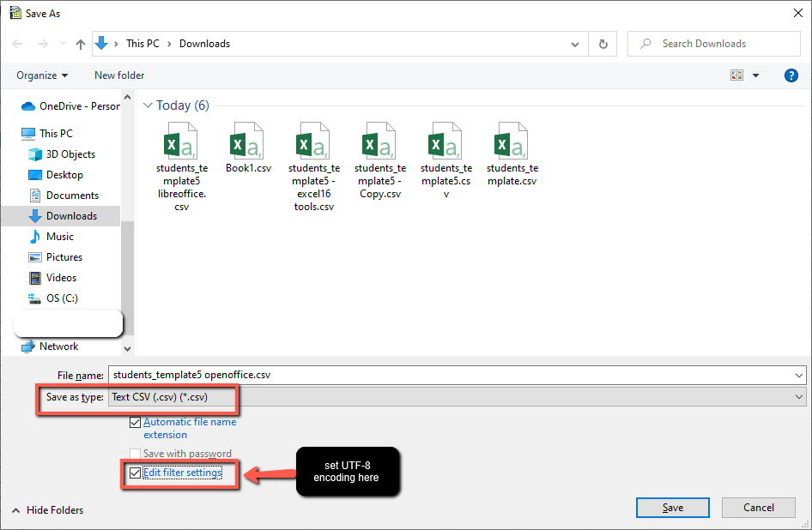This screenshot has width=812, height=530.
Task: Click sidebar scroll up arrow
Action: click(x=127, y=97)
